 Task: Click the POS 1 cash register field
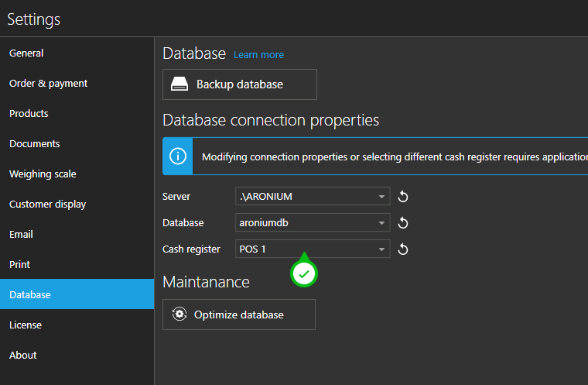click(313, 249)
